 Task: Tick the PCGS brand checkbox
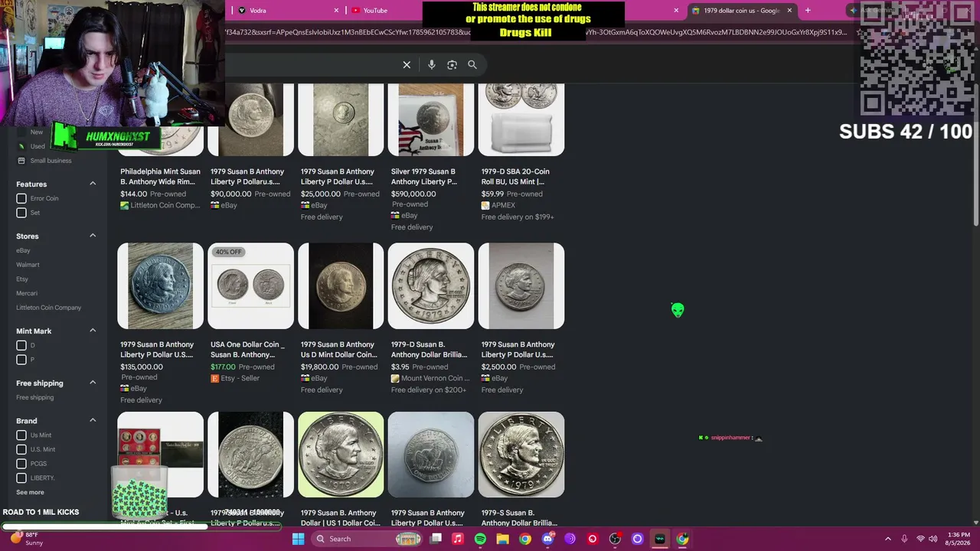pyautogui.click(x=21, y=464)
